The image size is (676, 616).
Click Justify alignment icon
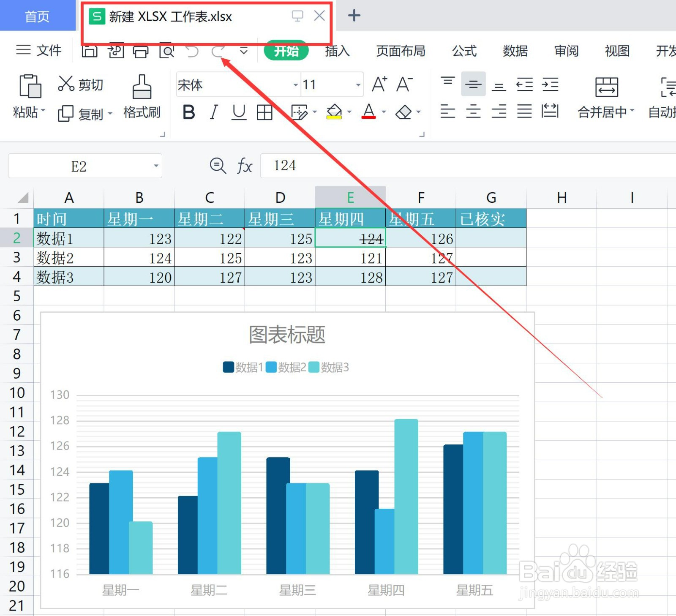pyautogui.click(x=524, y=112)
